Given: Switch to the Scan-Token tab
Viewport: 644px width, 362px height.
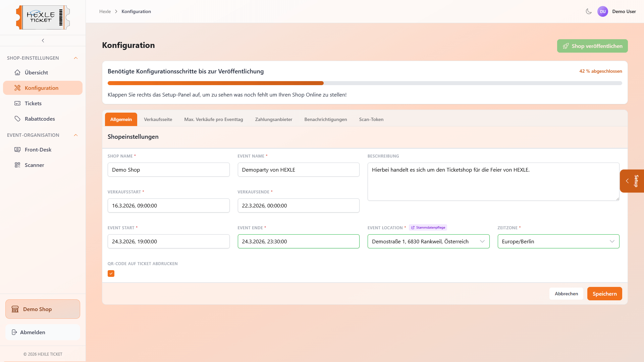Looking at the screenshot, I should (x=371, y=119).
